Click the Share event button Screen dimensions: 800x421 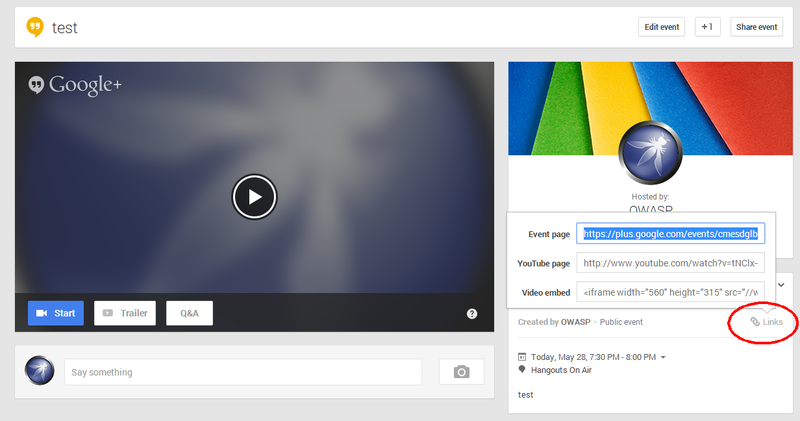pyautogui.click(x=756, y=27)
